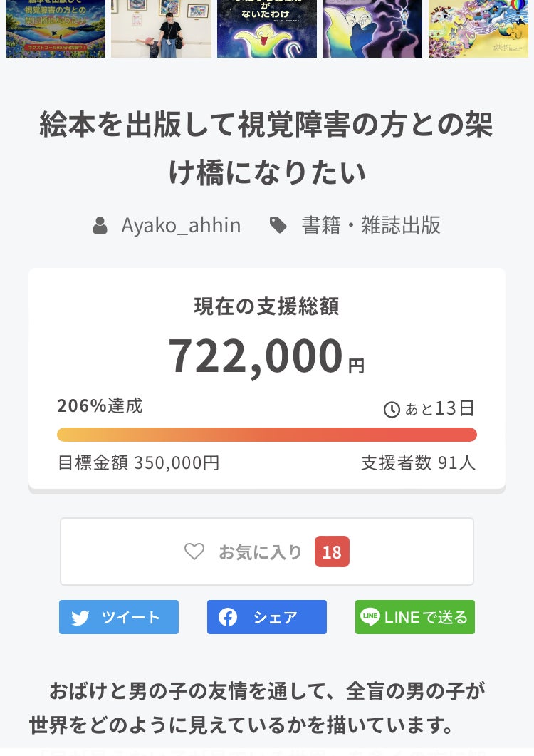
Task: Open the Ayako_ahhin profile link
Action: [x=181, y=226]
